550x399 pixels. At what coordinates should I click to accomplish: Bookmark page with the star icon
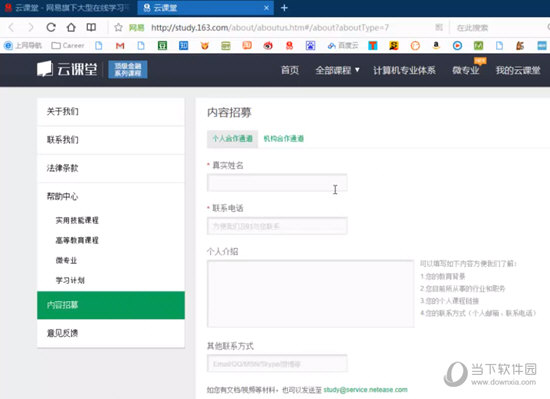119,27
